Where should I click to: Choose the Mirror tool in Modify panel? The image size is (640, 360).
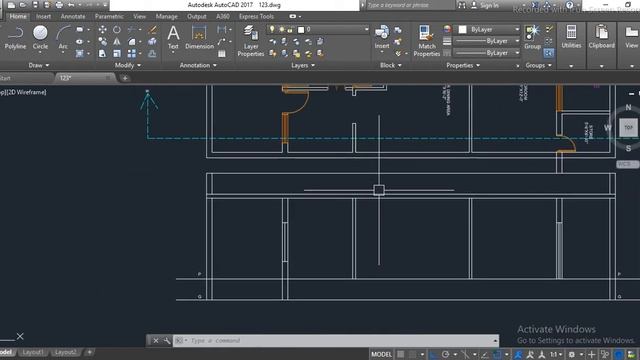click(x=117, y=42)
